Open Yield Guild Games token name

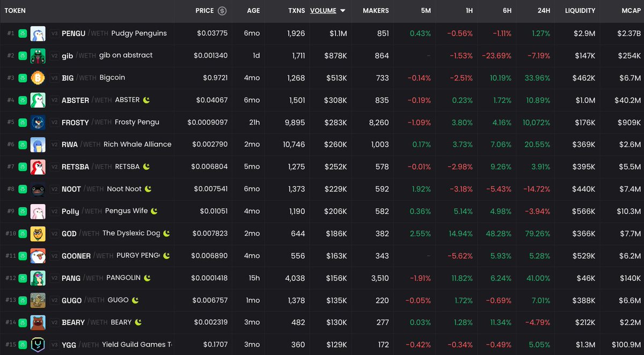click(x=136, y=344)
